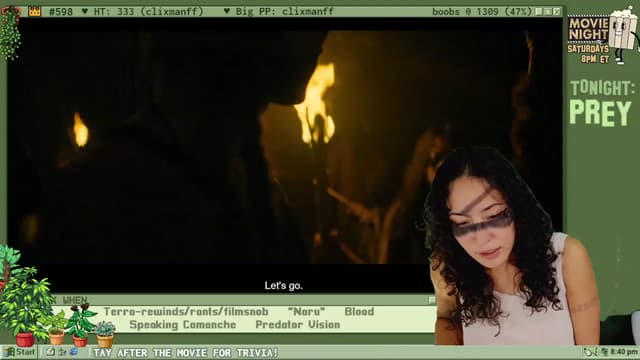Open the Start menu button
Viewport: 640px width, 360px height.
(20, 352)
